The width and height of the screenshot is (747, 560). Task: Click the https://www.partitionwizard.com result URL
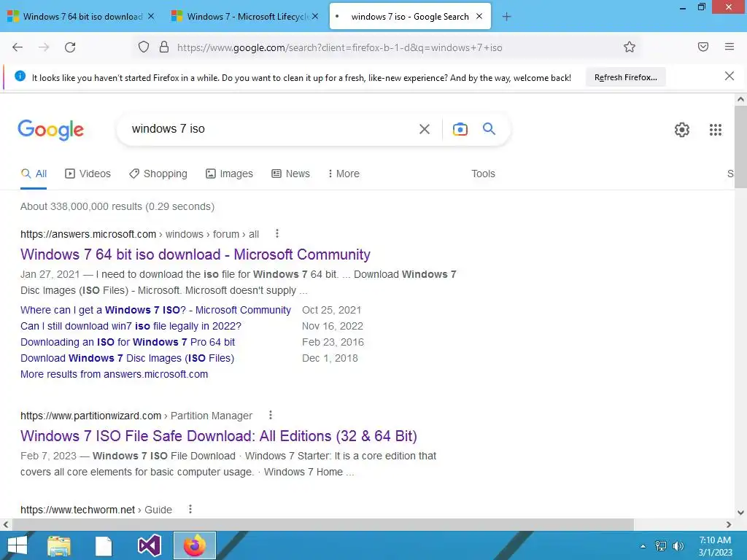coord(90,416)
